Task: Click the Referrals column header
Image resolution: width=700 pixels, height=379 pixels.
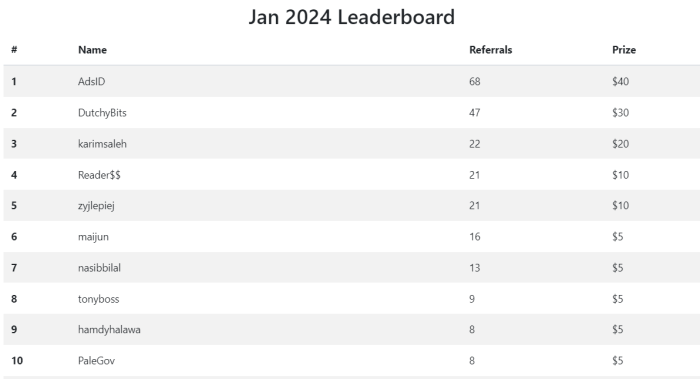Action: pos(491,50)
